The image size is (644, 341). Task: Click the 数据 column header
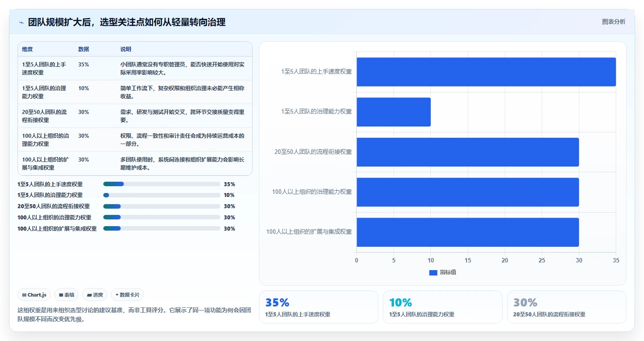(83, 49)
